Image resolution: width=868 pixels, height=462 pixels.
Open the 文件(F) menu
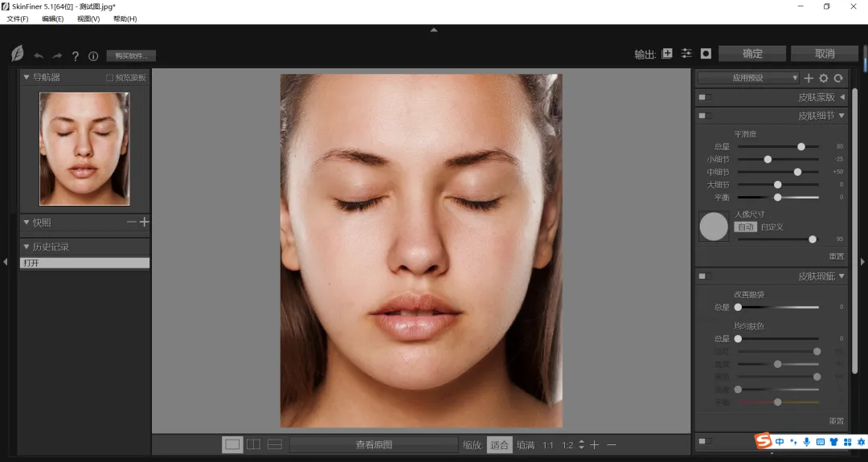coord(18,18)
